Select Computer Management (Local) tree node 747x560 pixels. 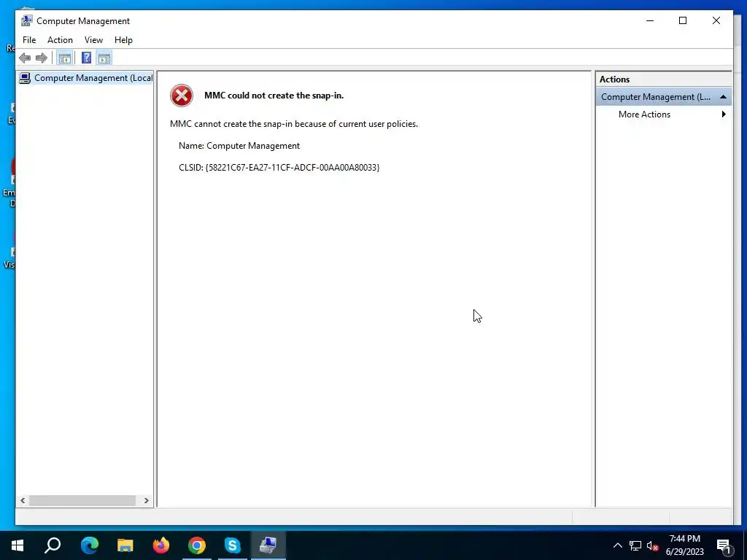86,78
